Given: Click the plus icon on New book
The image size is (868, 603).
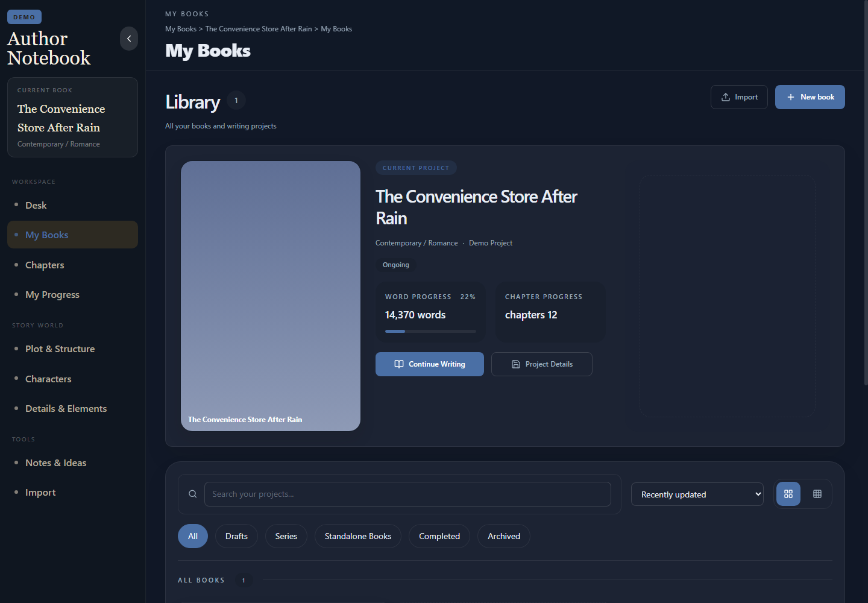Looking at the screenshot, I should point(791,97).
